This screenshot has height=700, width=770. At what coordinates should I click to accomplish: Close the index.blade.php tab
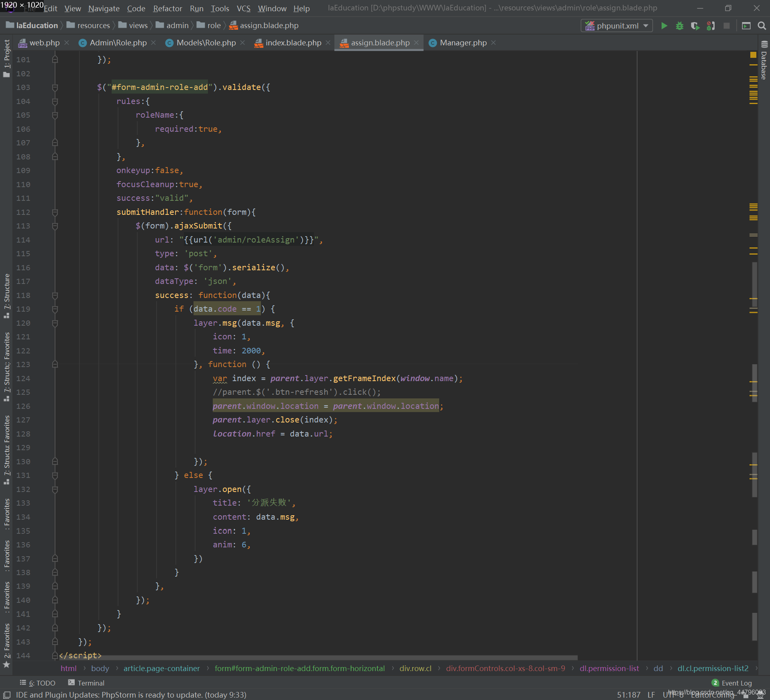328,43
